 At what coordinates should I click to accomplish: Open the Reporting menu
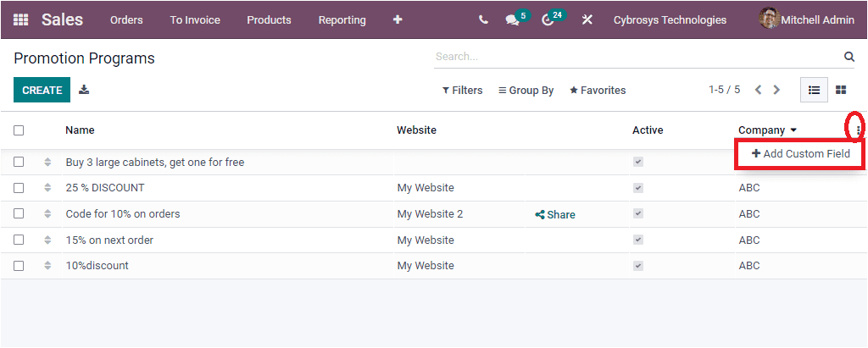click(342, 20)
